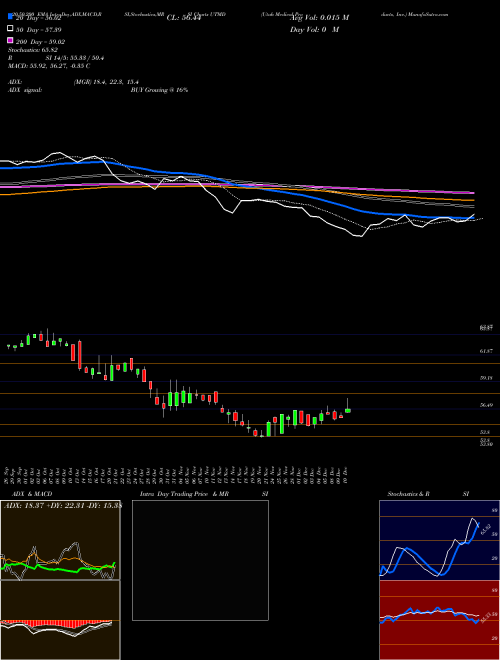Click the 'CL: 56.44' closing price label
This screenshot has width=500, height=660.
[184, 18]
